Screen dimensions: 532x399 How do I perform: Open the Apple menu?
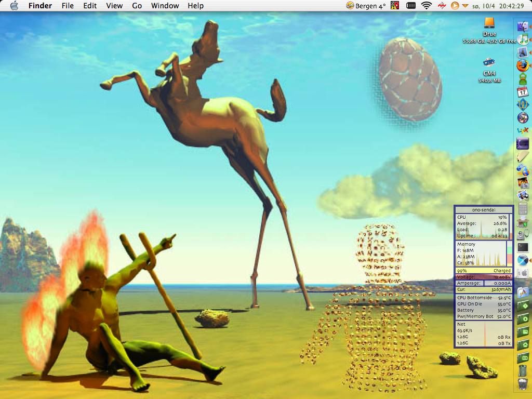point(14,5)
